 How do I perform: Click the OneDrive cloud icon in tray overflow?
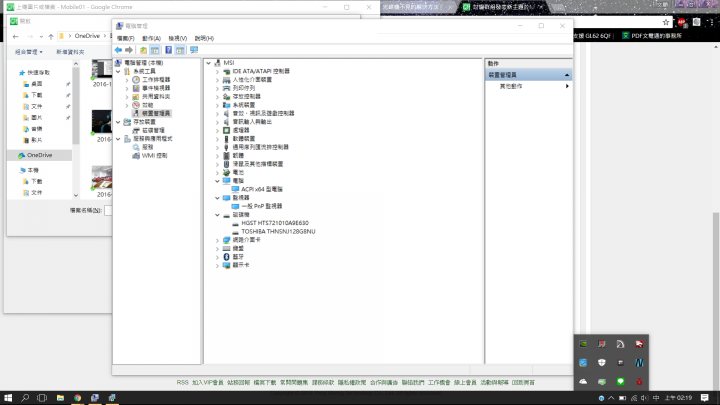point(583,382)
